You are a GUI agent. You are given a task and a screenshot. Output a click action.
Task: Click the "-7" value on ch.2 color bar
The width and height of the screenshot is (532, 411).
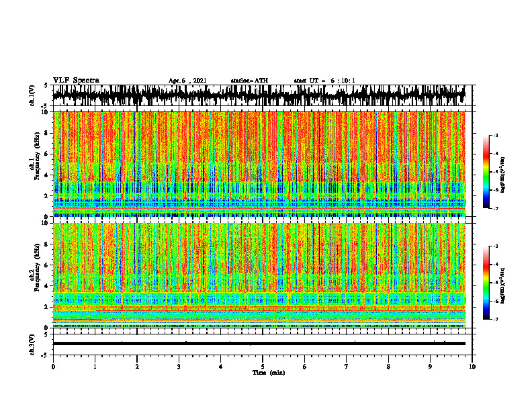(x=496, y=320)
